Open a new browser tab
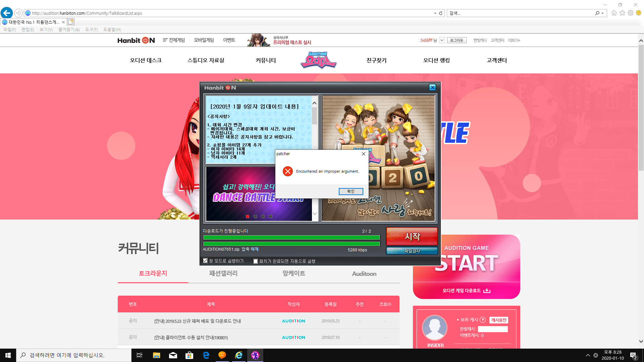This screenshot has width=644, height=362. (70, 22)
